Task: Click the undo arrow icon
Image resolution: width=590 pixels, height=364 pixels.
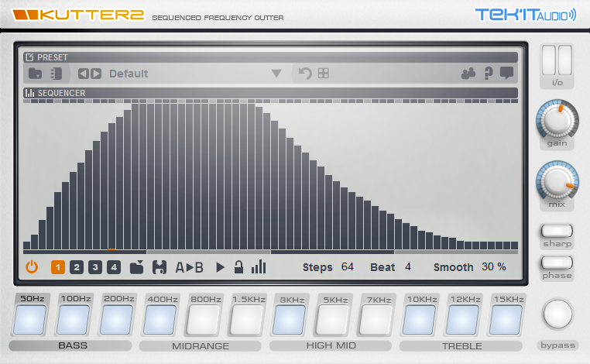Action: 305,73
